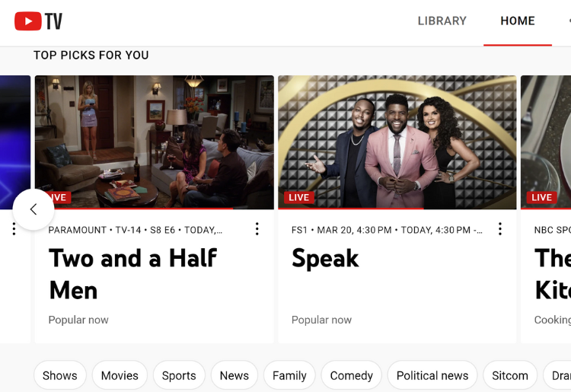Open the NBC Sports kitchen show thumbnail
This screenshot has width=571, height=392.
(546, 142)
